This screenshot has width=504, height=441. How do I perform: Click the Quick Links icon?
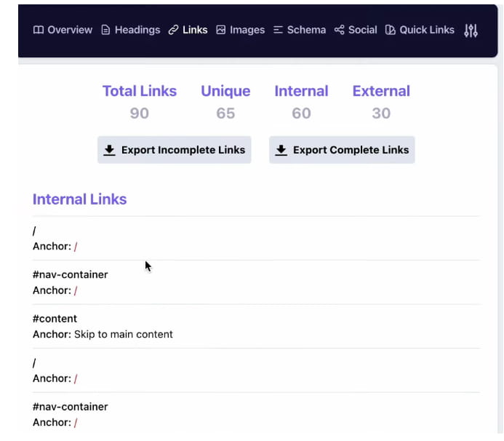391,30
